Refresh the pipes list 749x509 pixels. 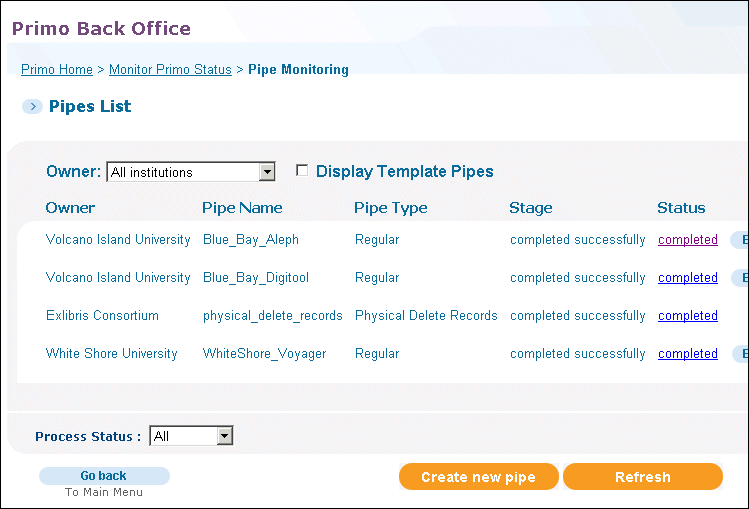[643, 477]
